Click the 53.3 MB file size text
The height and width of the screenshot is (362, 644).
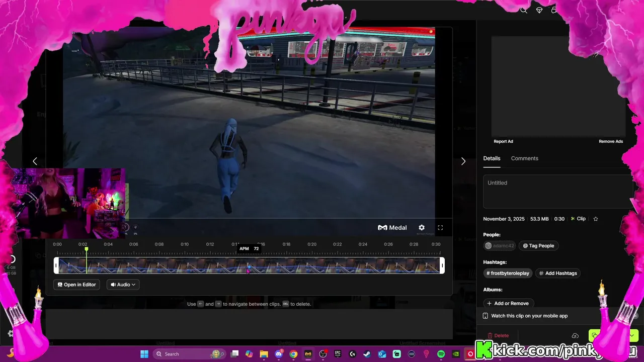tap(539, 219)
